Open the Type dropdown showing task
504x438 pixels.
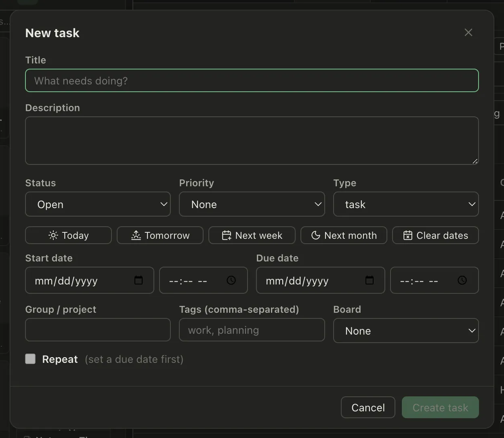406,204
